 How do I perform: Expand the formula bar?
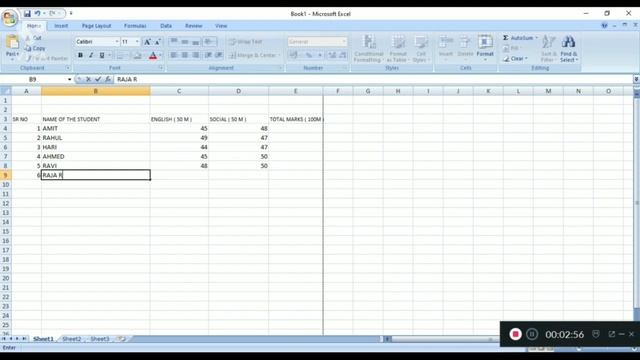(636, 79)
